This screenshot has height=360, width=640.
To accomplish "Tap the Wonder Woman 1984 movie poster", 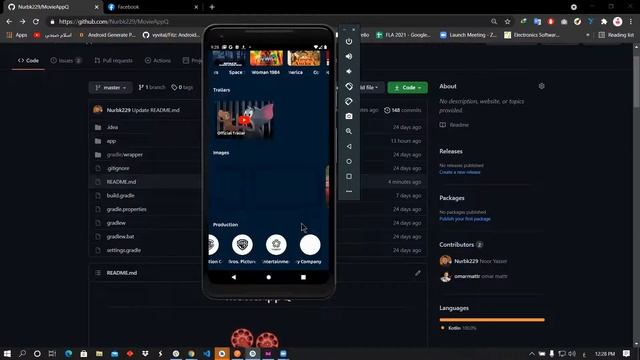I will point(266,58).
